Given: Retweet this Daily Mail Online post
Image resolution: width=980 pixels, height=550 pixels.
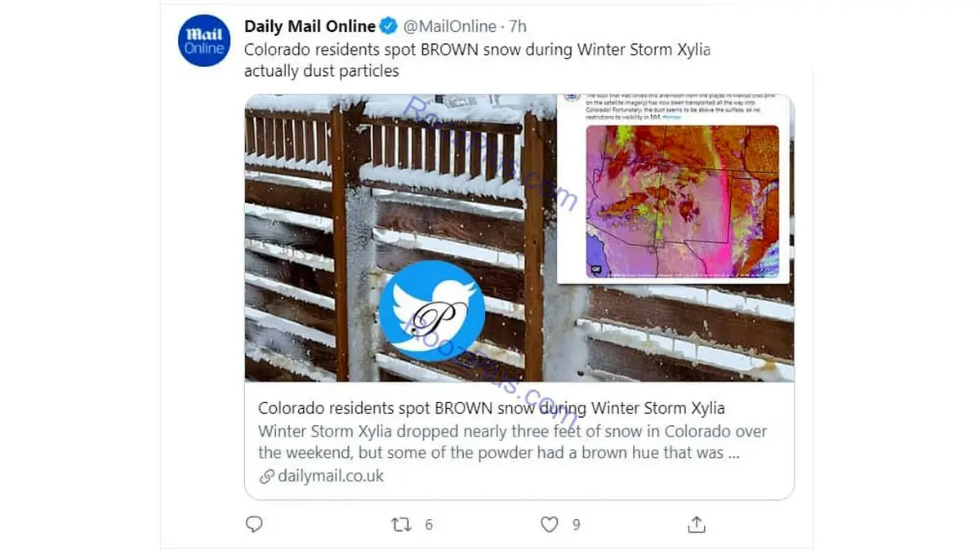Looking at the screenshot, I should [x=401, y=524].
